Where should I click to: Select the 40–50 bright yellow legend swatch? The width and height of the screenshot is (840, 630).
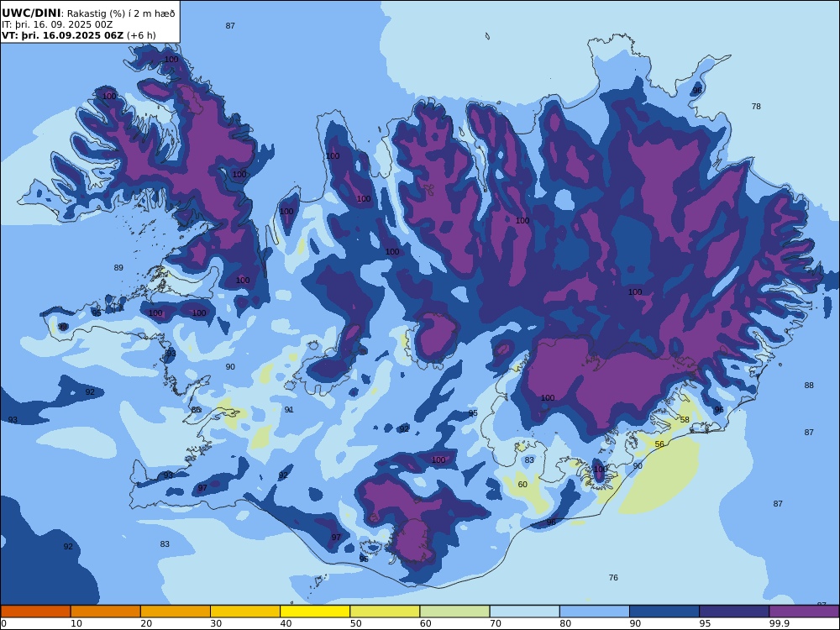[x=315, y=612]
